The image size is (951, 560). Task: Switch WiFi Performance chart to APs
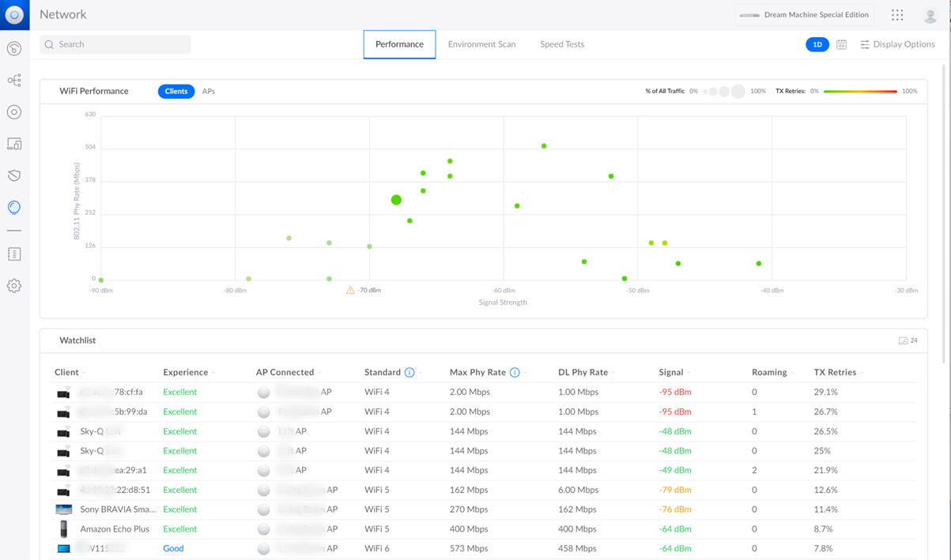(209, 92)
